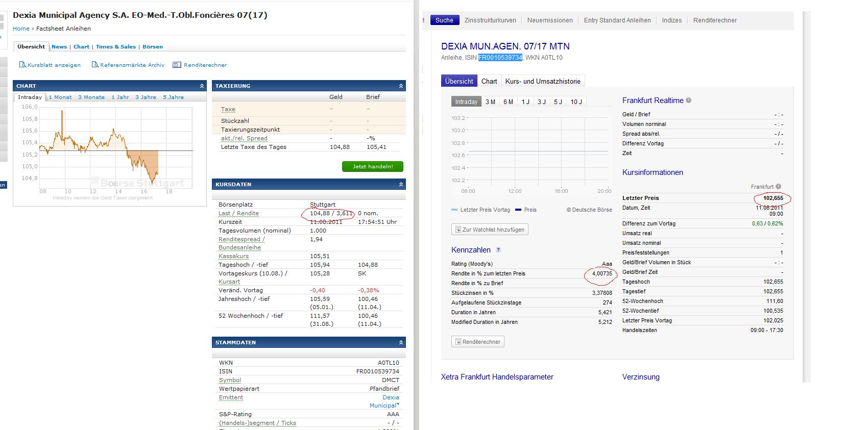Viewport: 868px width, 430px height.
Task: Show the 3 Jahre chart range
Action: pos(146,97)
